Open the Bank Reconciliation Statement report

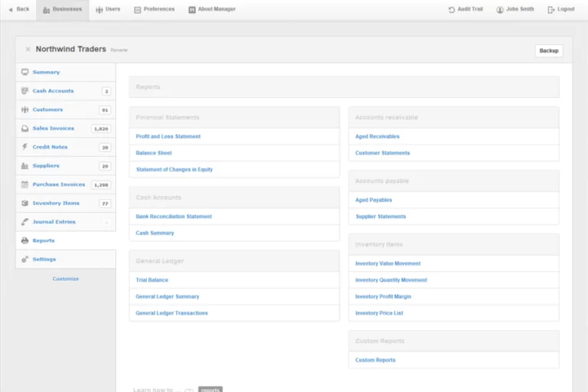(x=174, y=217)
